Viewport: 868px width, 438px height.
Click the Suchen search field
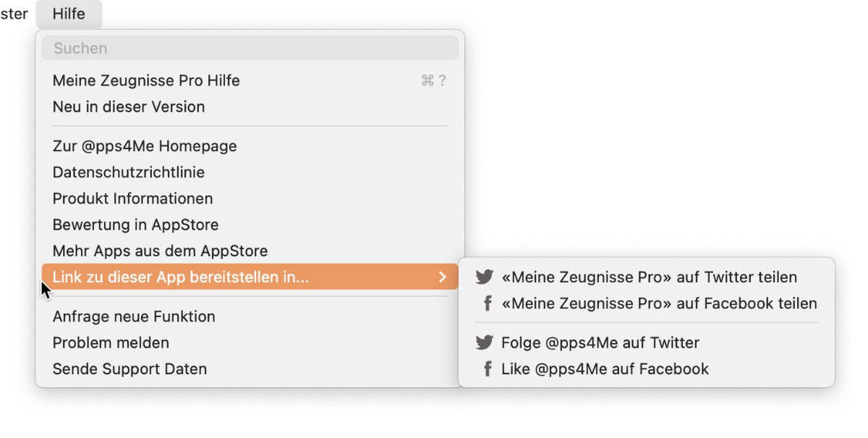click(250, 48)
